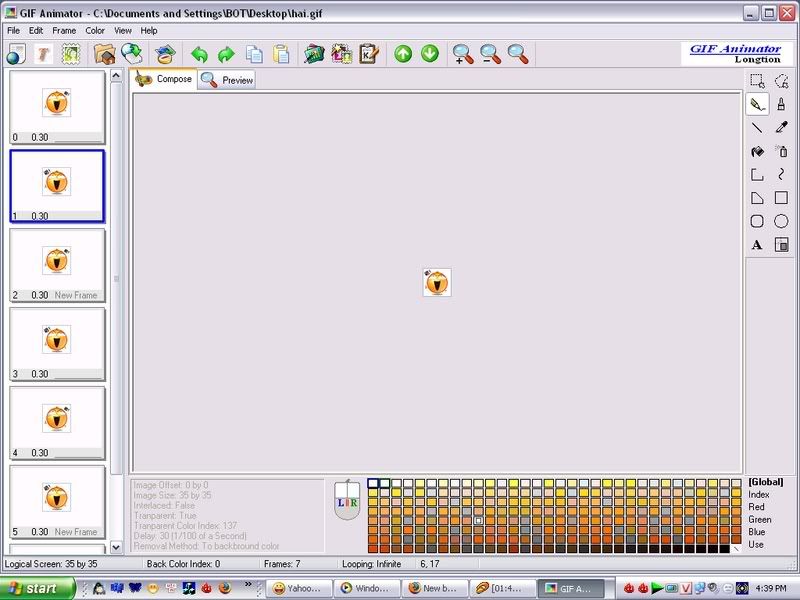
Task: Select the paint bucket fill tool
Action: coord(757,151)
